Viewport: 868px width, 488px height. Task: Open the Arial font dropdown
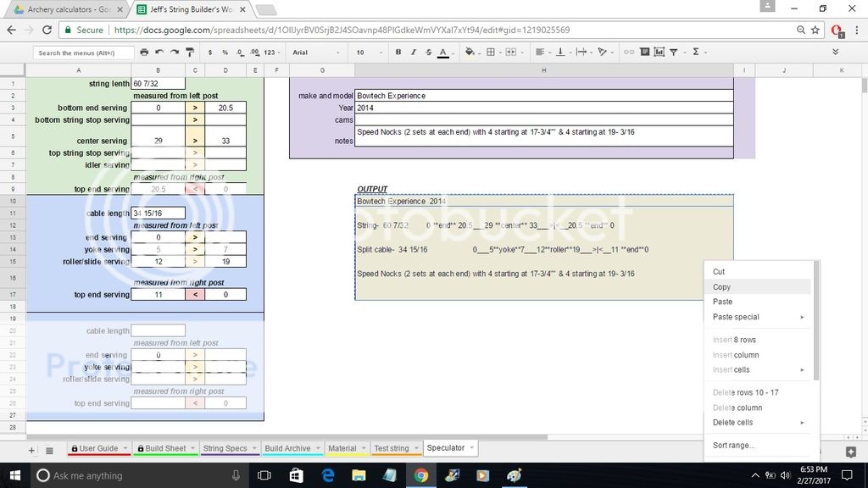(309, 52)
